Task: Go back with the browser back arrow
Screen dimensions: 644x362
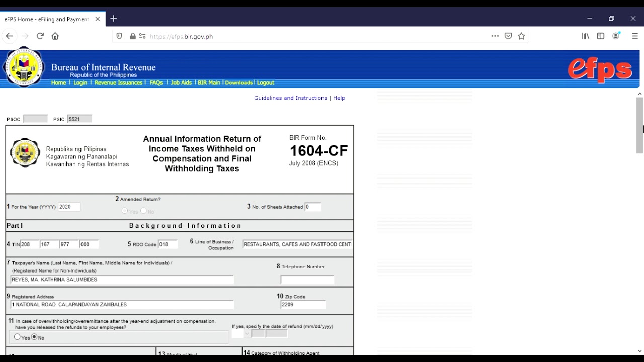Action: point(9,36)
